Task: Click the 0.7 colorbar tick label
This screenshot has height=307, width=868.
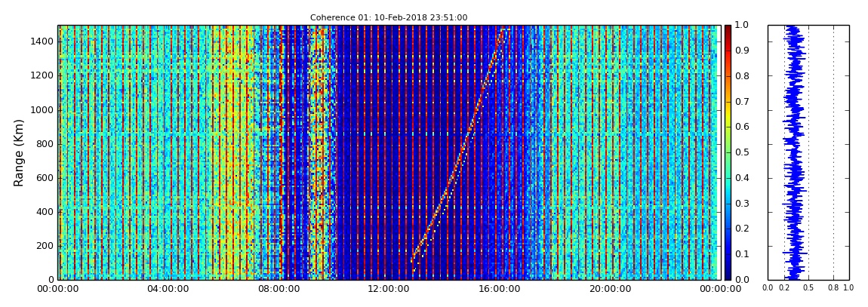Action: pos(741,102)
